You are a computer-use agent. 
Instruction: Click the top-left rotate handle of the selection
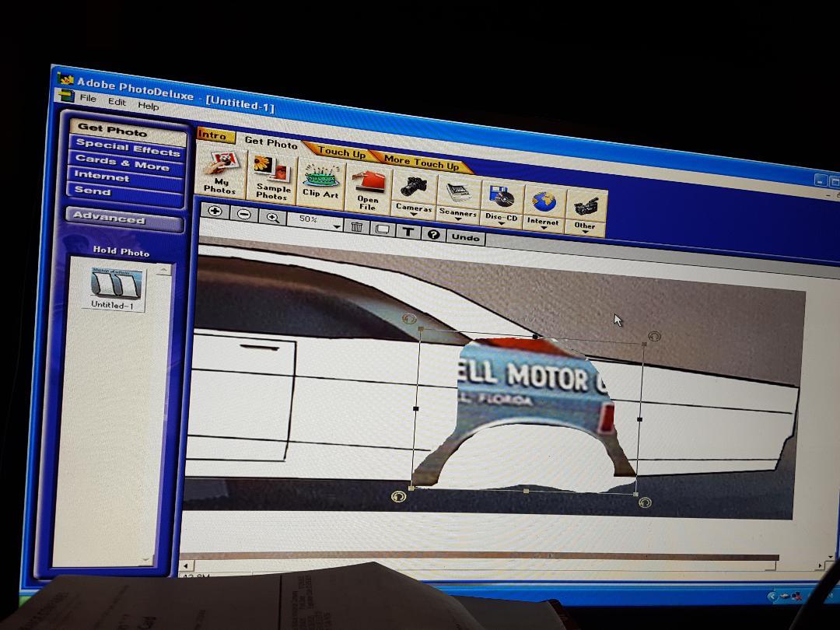(x=409, y=320)
